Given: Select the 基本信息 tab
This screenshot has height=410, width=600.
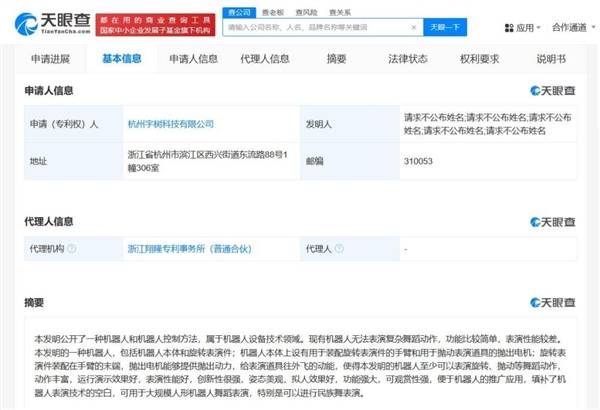Looking at the screenshot, I should 122,59.
